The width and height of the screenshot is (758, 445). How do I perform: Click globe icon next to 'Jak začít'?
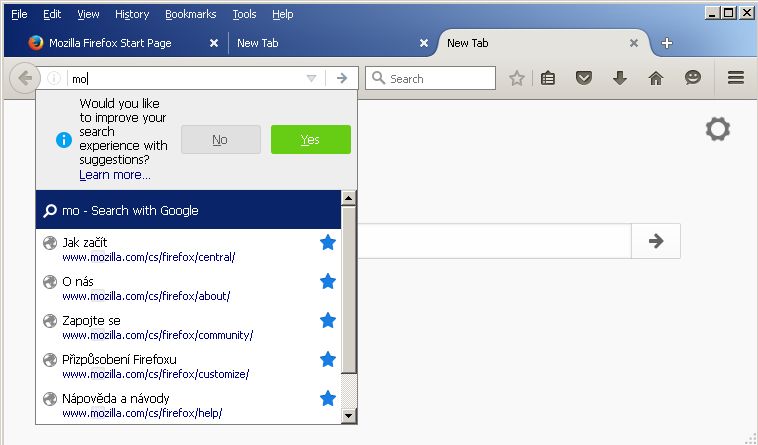pos(50,243)
